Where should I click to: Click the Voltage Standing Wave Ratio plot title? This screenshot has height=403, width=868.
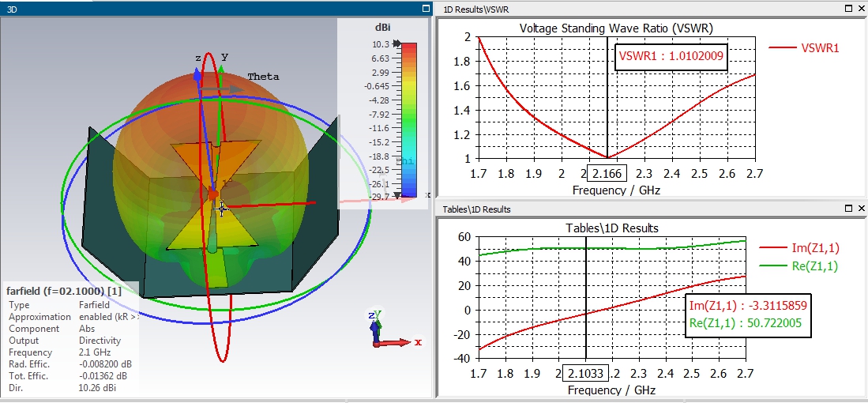coord(616,28)
